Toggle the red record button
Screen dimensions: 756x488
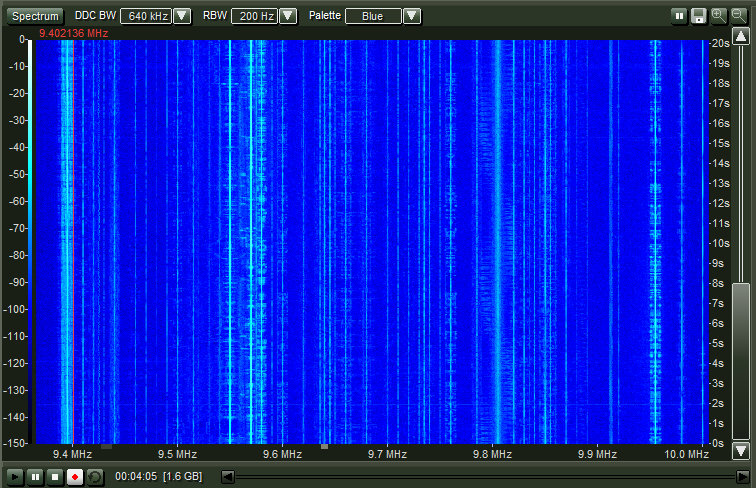(75, 477)
